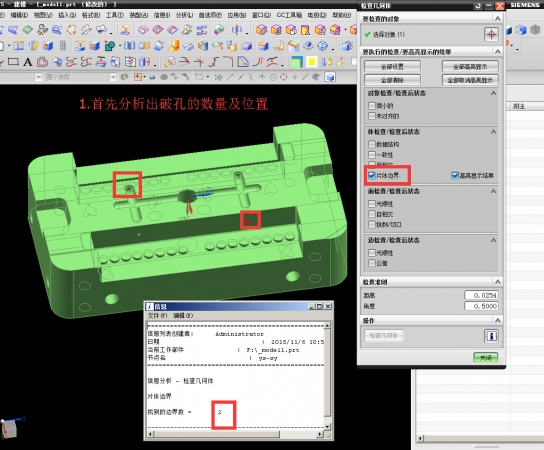
Task: Select the Rectangle sketch tool
Action: 13,62
